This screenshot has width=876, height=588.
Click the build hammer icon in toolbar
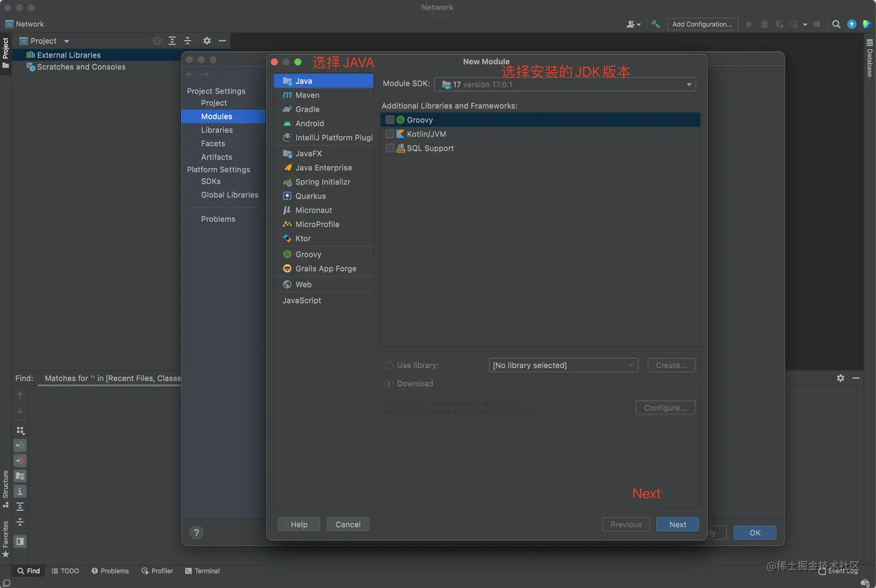(655, 24)
